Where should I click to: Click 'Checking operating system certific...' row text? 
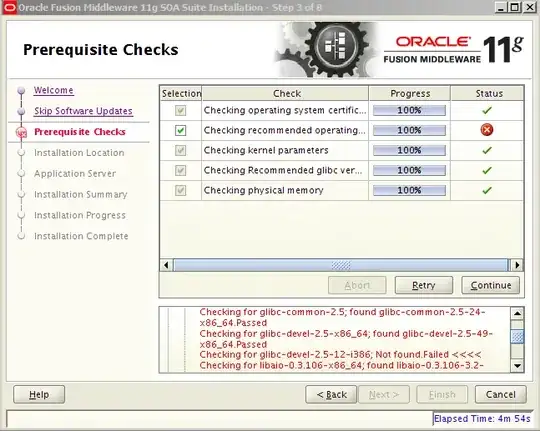[285, 111]
